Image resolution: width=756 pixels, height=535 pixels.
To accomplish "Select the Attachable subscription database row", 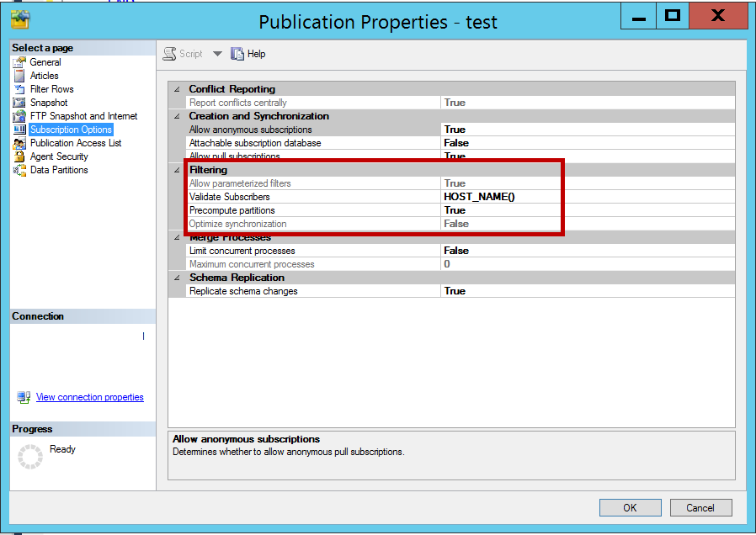I will coord(460,143).
